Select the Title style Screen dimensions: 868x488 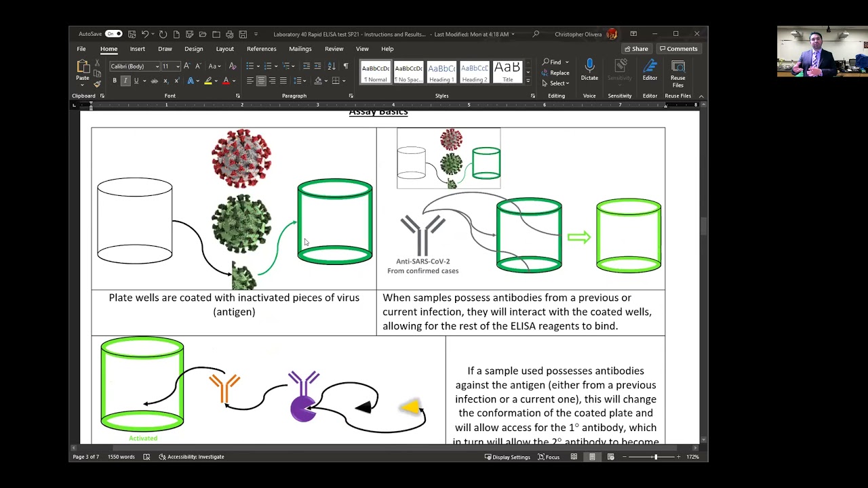click(x=507, y=73)
